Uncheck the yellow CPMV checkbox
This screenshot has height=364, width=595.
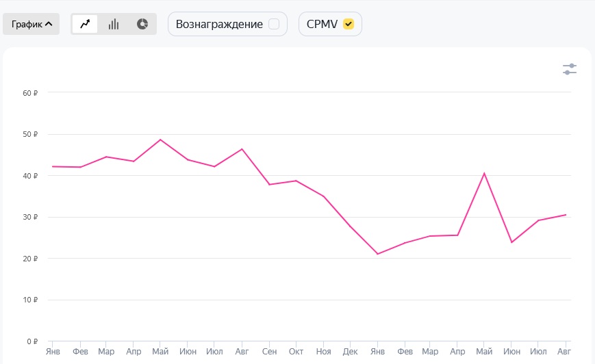click(x=349, y=24)
